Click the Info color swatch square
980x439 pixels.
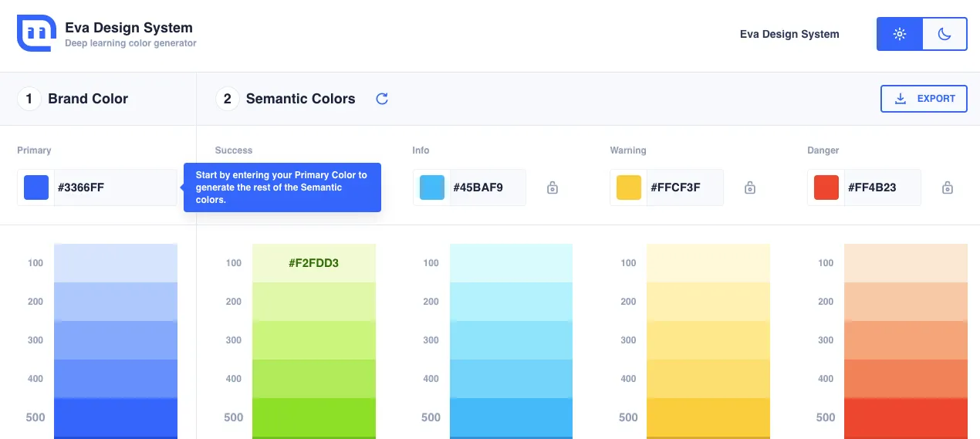click(432, 187)
